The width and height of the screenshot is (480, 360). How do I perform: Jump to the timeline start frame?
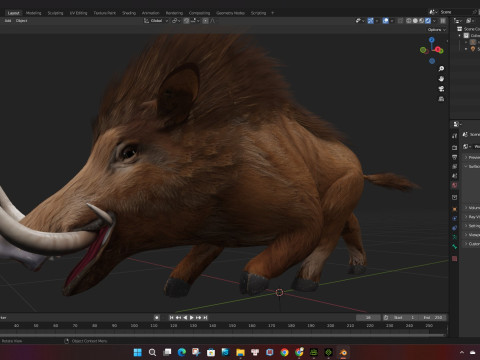point(171,318)
